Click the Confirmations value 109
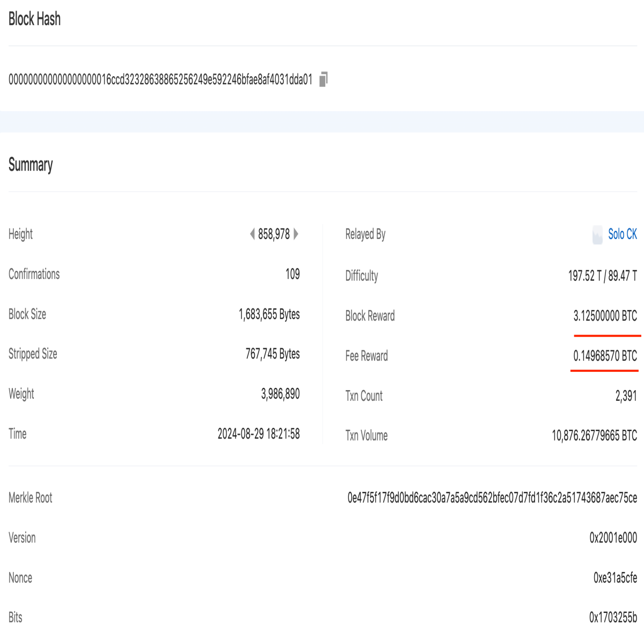644x644 pixels. click(x=292, y=274)
